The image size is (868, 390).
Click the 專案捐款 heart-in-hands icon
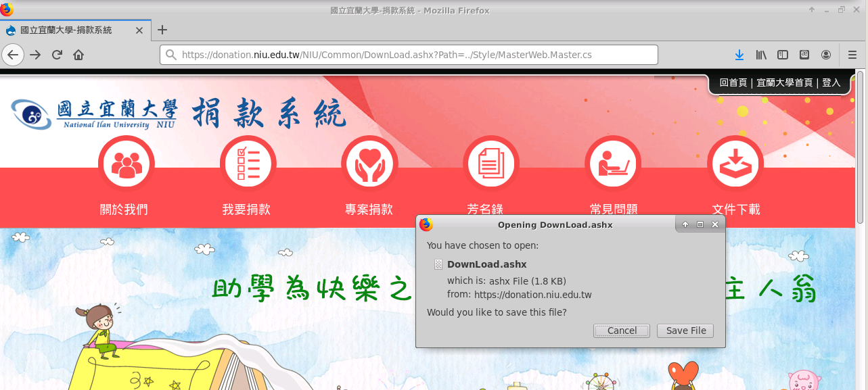(x=369, y=164)
